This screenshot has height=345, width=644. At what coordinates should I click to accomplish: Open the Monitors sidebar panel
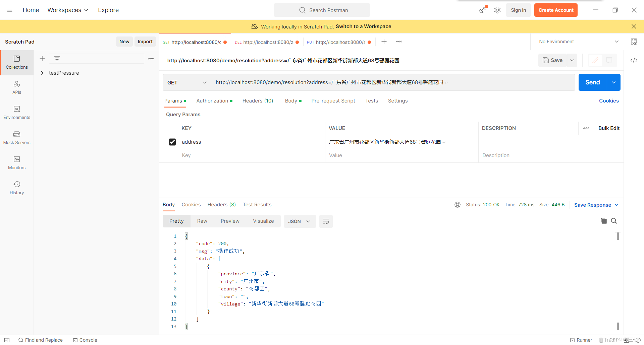click(x=17, y=163)
